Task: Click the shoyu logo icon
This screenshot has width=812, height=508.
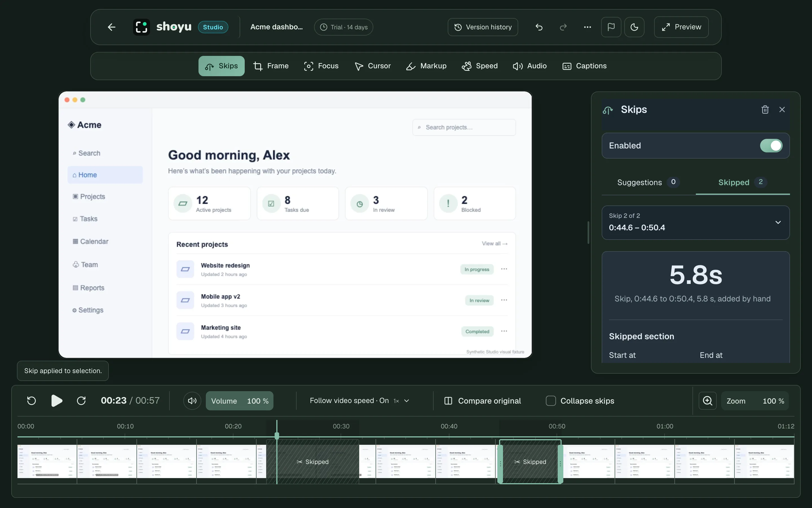Action: [142, 27]
